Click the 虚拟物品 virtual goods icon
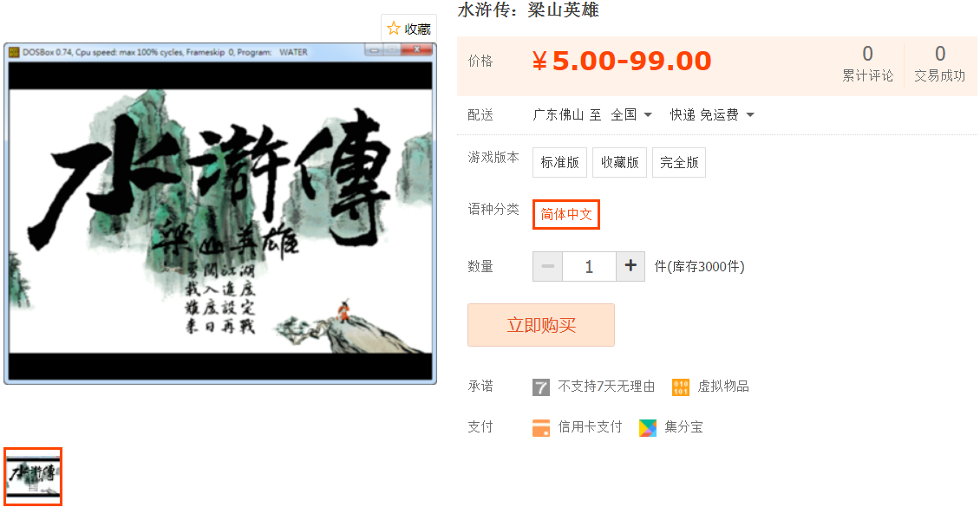The image size is (980, 507). pyautogui.click(x=681, y=387)
